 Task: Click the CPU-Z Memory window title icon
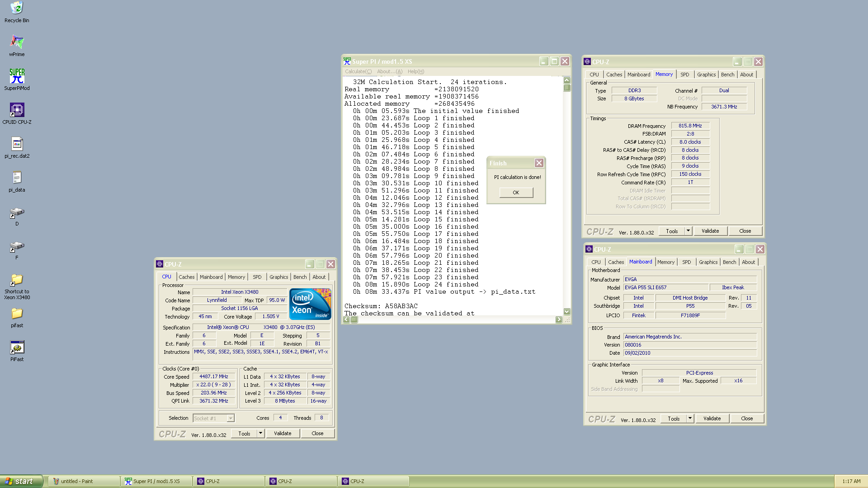[x=587, y=61]
